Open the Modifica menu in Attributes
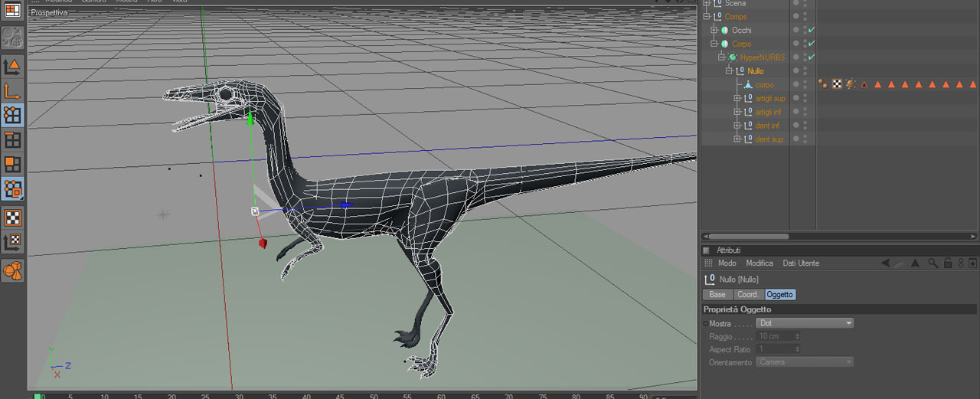The width and height of the screenshot is (980, 399). [x=759, y=263]
